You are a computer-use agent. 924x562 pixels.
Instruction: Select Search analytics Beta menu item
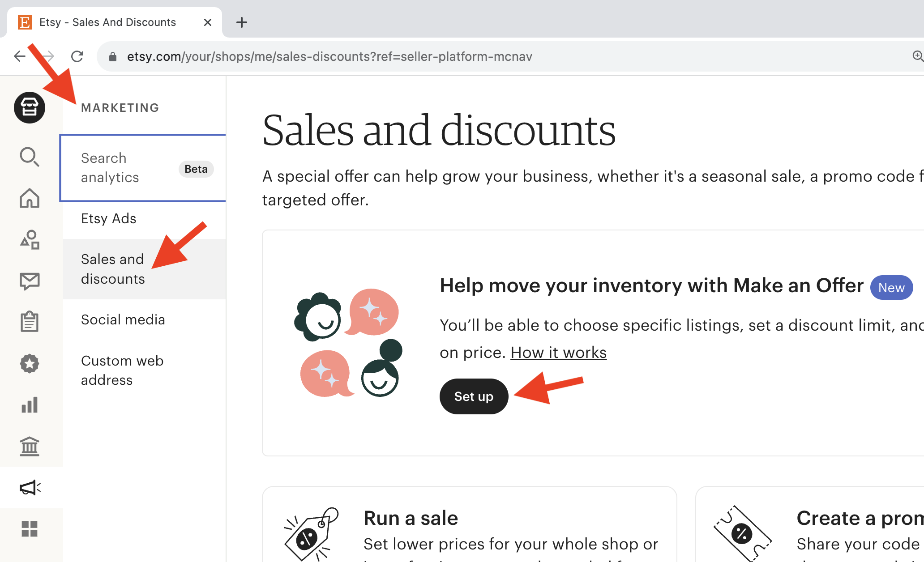tap(143, 168)
